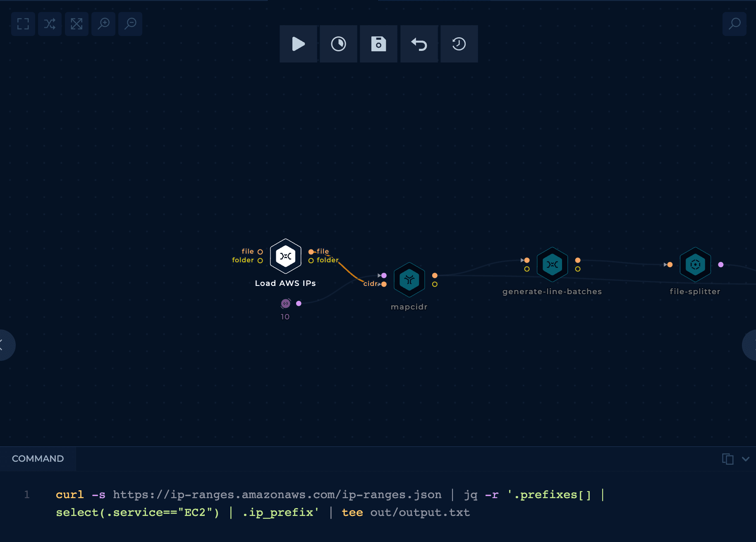Select the number 10 parameter node

pos(286,304)
